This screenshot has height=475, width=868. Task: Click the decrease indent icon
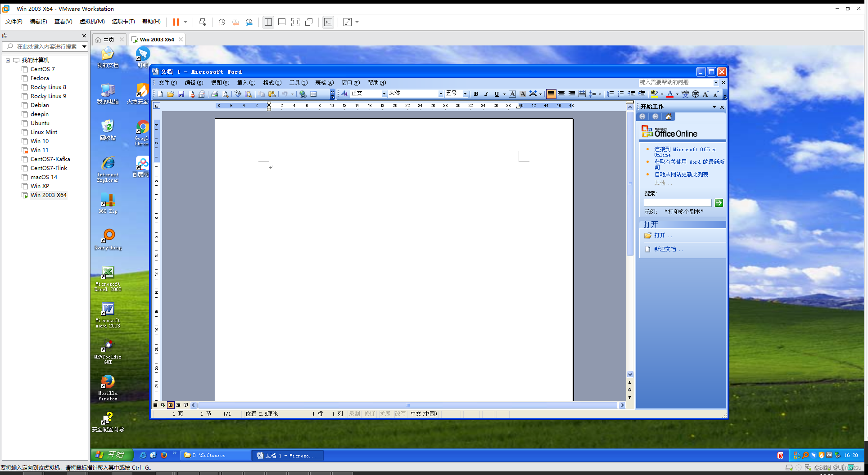632,94
